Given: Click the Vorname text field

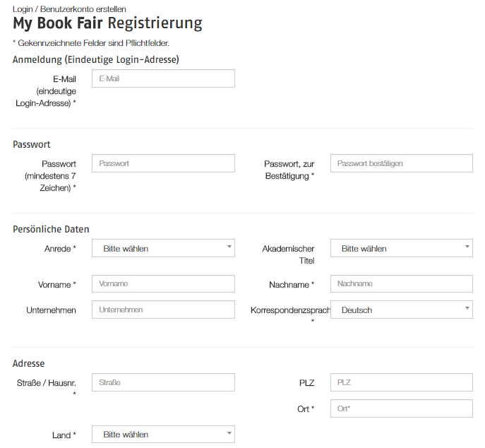Looking at the screenshot, I should coord(163,284).
